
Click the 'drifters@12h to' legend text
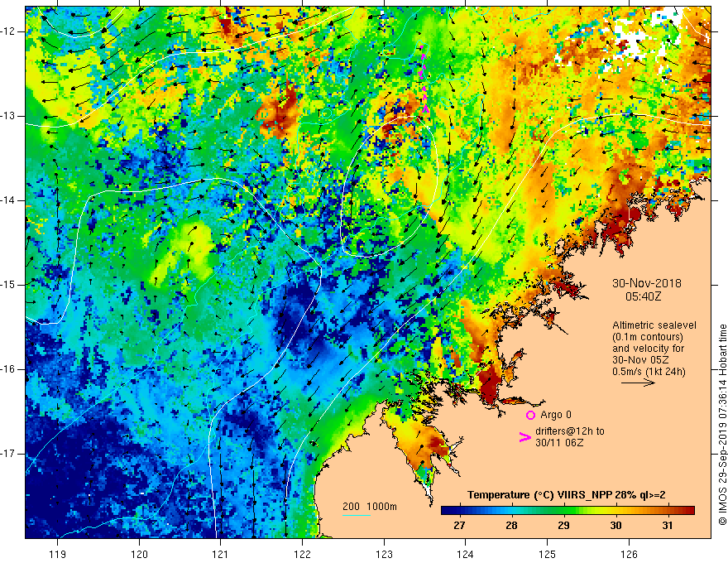[x=570, y=431]
